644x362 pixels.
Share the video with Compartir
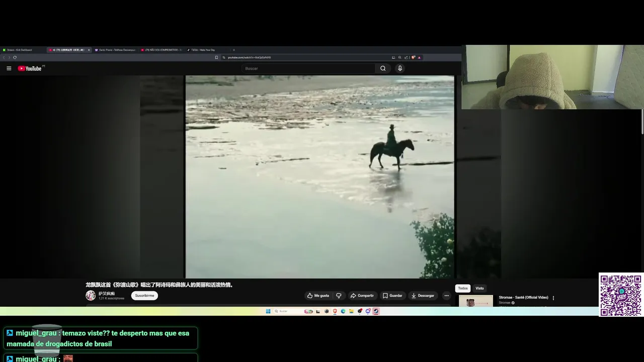click(362, 296)
